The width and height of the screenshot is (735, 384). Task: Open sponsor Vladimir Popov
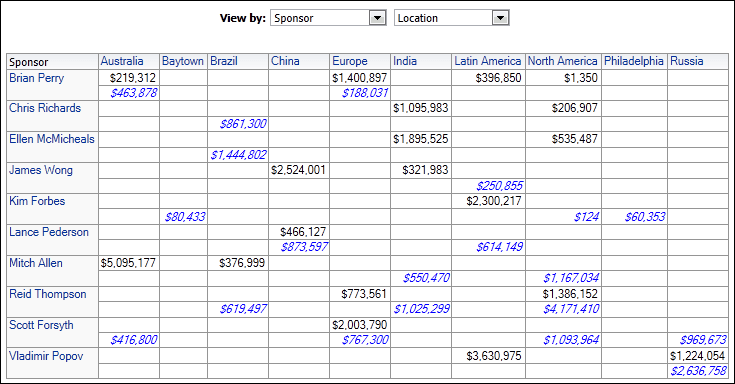point(46,356)
